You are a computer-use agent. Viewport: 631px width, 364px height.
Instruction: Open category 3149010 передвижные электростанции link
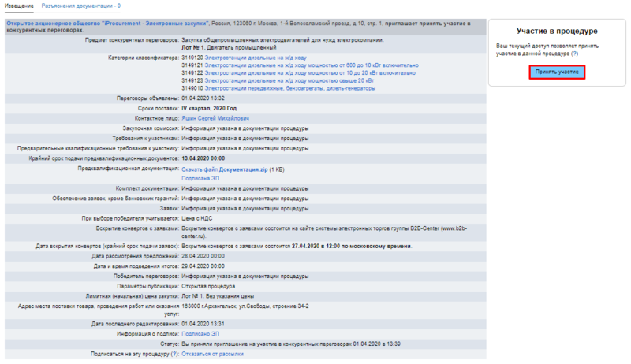coord(277,88)
